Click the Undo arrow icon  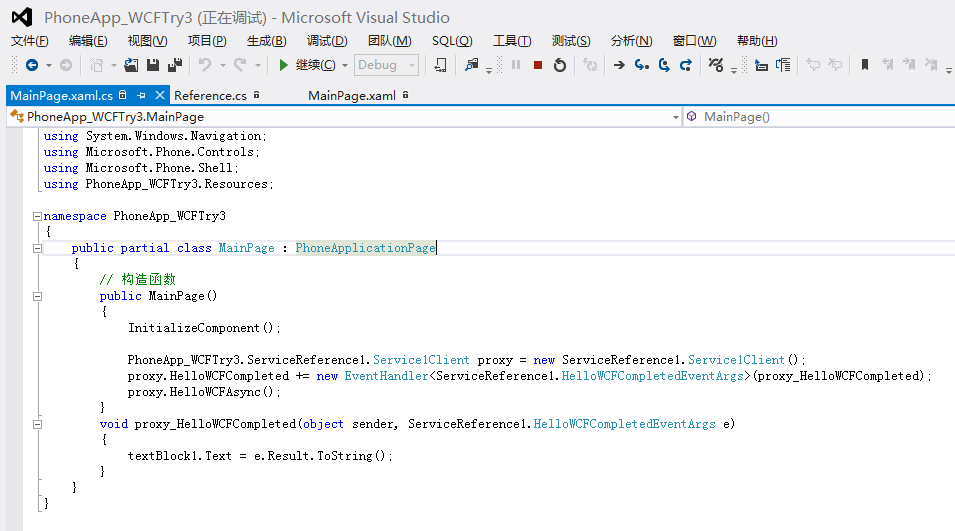click(x=205, y=65)
